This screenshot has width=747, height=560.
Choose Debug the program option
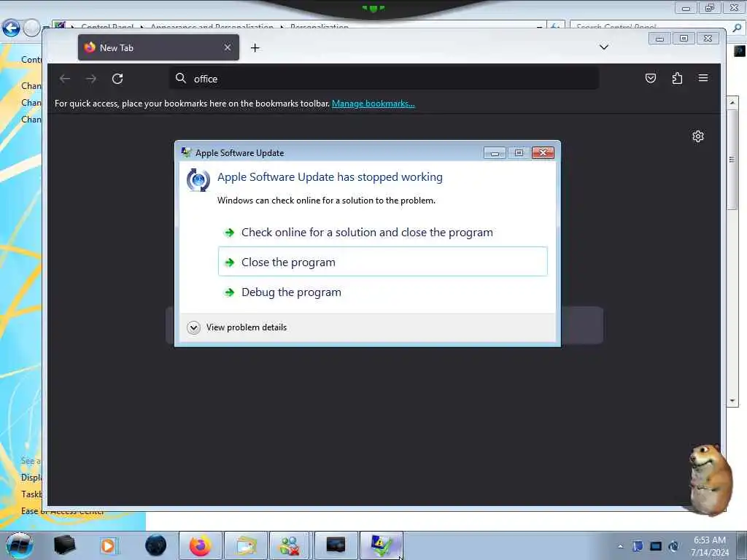(x=382, y=292)
